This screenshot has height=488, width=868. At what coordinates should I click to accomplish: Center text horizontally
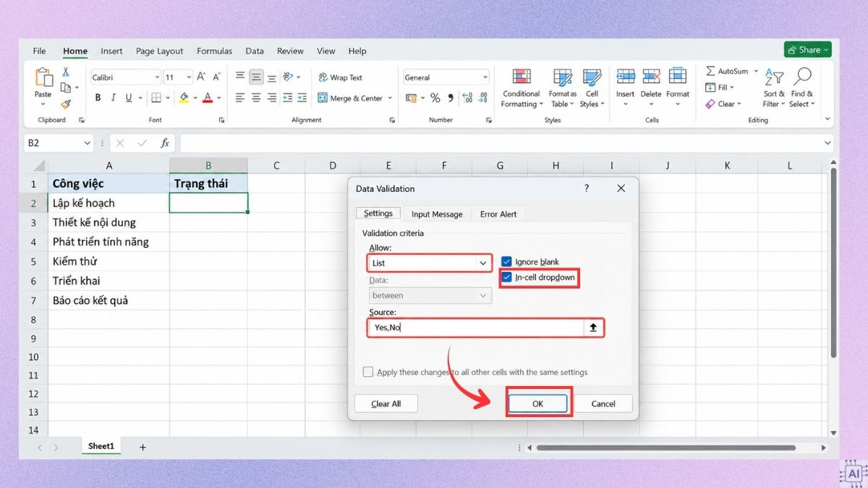[256, 98]
